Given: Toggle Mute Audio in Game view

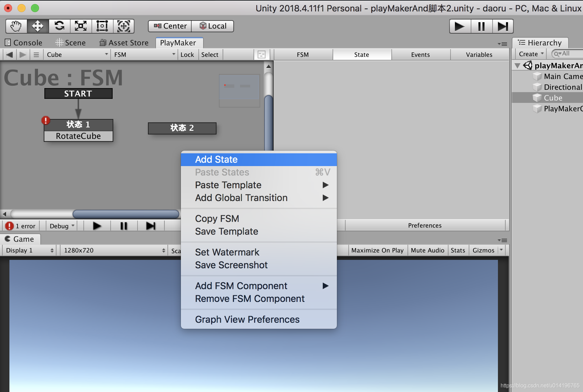Looking at the screenshot, I should click(x=428, y=250).
